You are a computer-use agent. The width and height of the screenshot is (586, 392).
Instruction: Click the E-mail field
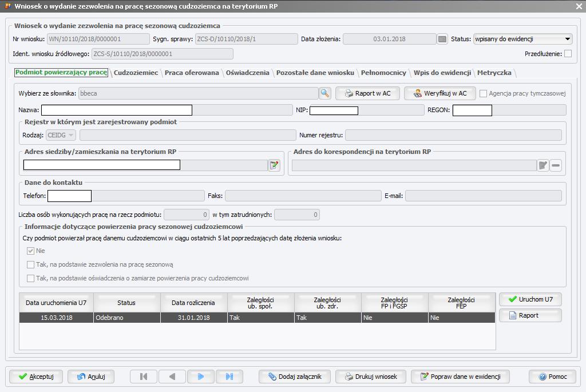(484, 196)
